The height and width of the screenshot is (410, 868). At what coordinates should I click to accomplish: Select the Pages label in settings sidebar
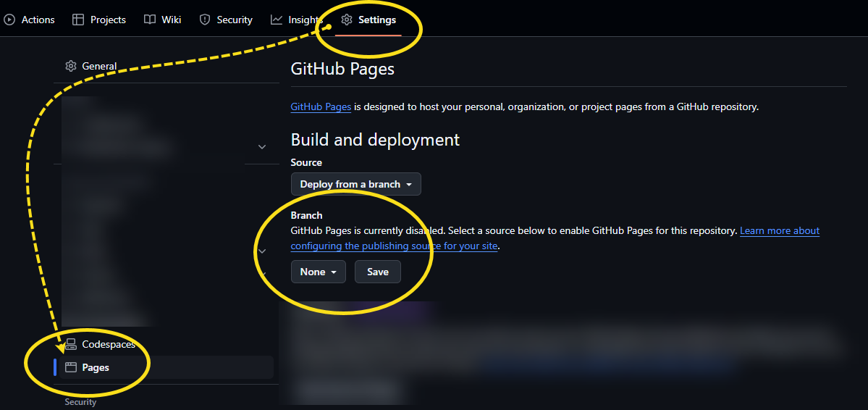pos(96,367)
